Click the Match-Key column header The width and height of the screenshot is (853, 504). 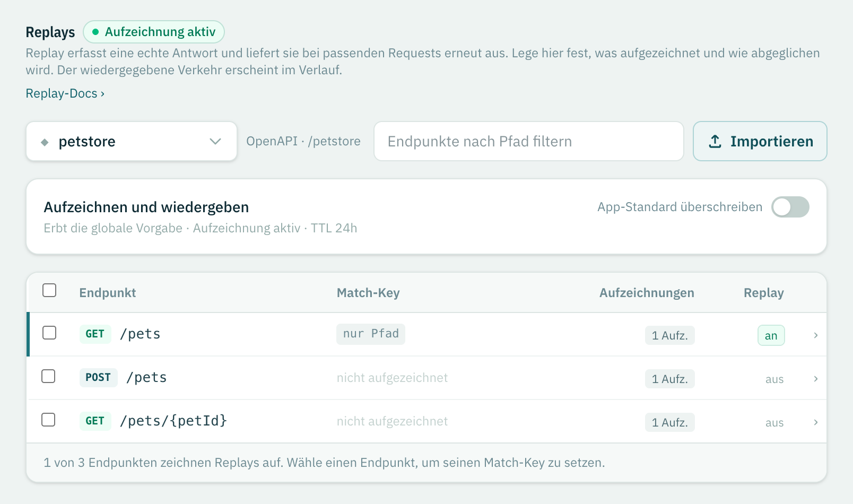(x=368, y=293)
